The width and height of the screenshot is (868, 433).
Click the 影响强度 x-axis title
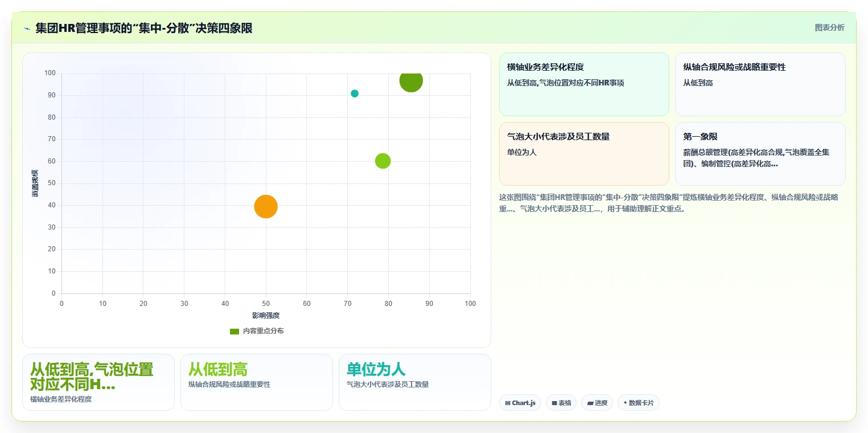click(x=266, y=315)
